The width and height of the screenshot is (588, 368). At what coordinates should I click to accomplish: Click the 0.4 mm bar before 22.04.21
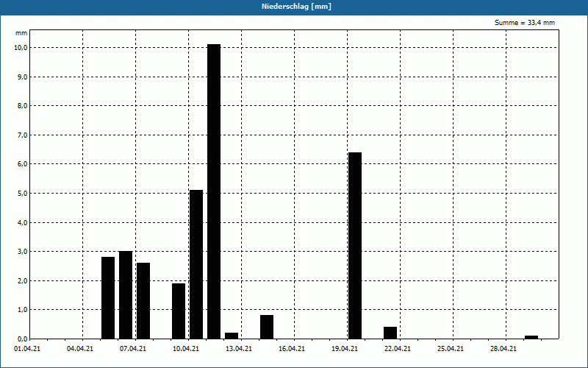coord(390,333)
